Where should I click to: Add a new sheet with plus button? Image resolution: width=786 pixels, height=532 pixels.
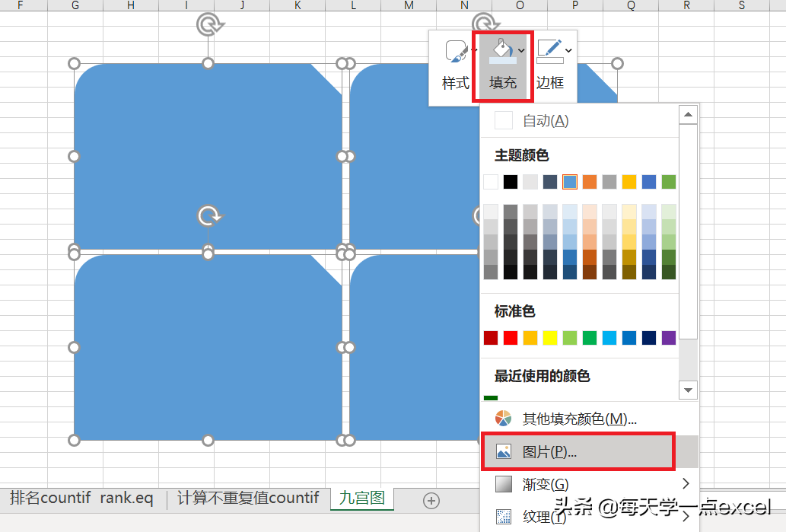(431, 500)
